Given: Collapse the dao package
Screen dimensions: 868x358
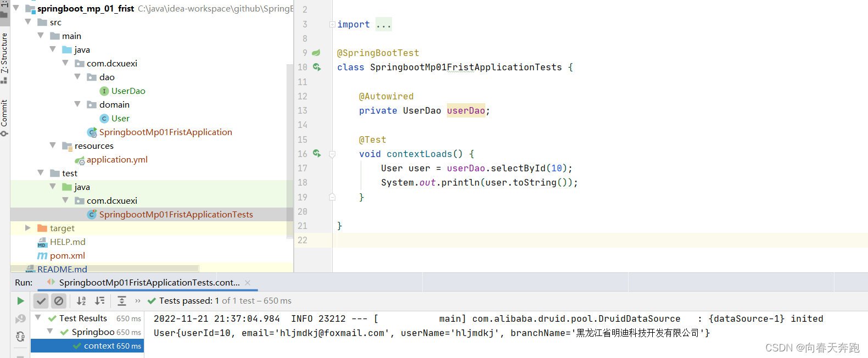Looking at the screenshot, I should click(x=77, y=76).
